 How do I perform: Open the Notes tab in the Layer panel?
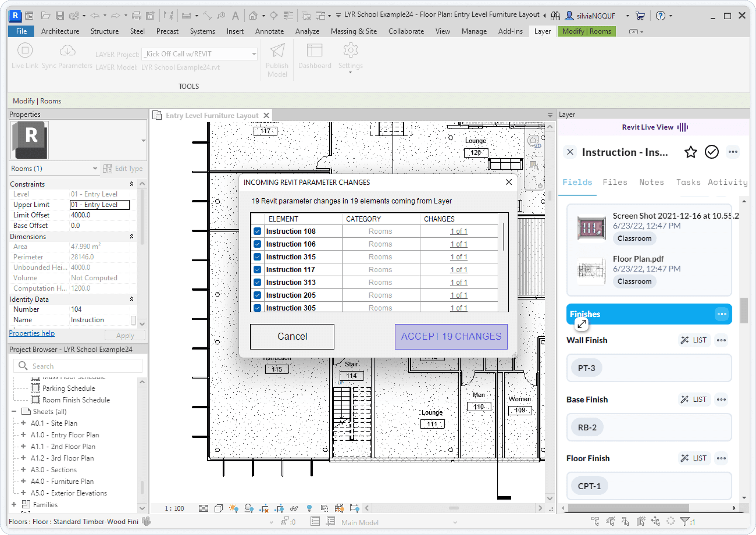pyautogui.click(x=651, y=182)
